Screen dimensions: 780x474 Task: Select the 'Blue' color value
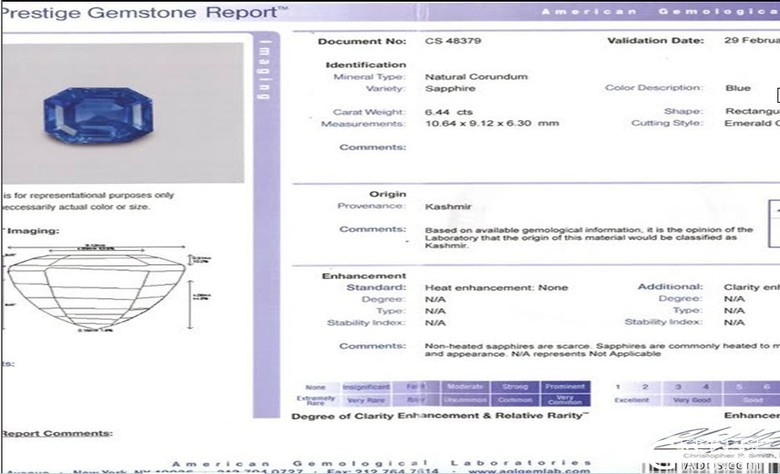[x=738, y=88]
